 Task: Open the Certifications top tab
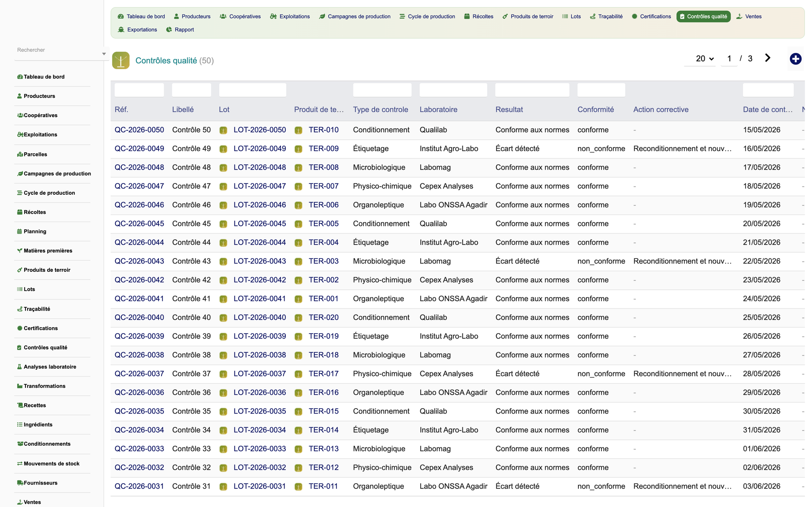[x=651, y=17]
